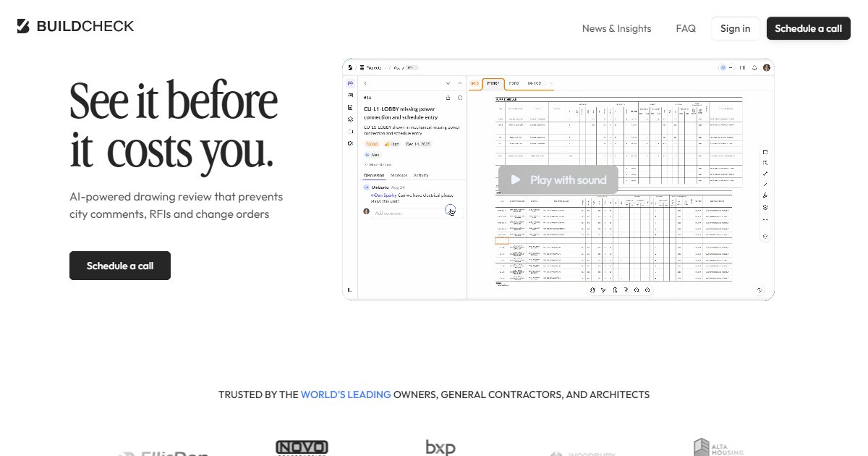
Task: Open the notifications bell in the app header
Action: point(754,68)
